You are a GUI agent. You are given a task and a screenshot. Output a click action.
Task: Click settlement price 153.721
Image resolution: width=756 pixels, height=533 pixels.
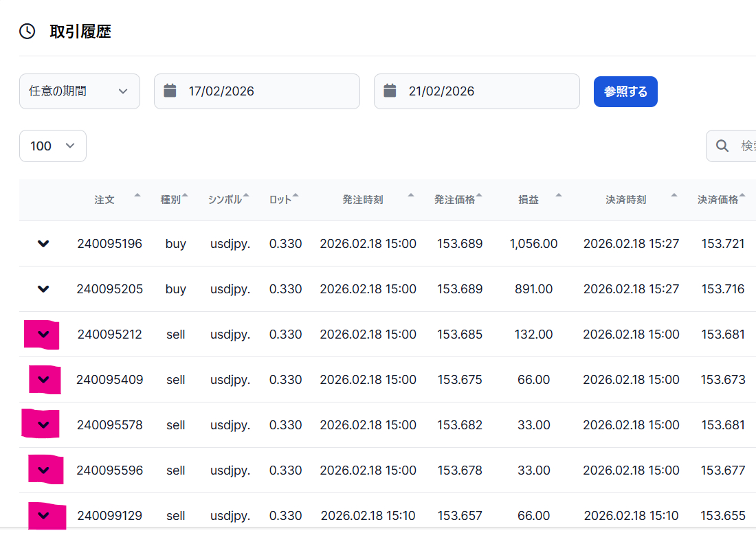coord(723,244)
